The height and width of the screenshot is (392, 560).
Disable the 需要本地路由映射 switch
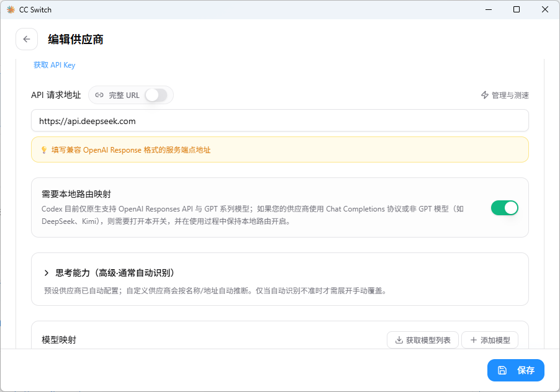pyautogui.click(x=504, y=208)
